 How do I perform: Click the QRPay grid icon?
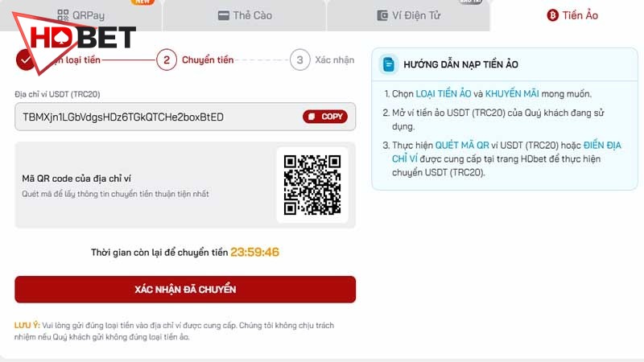pyautogui.click(x=63, y=15)
